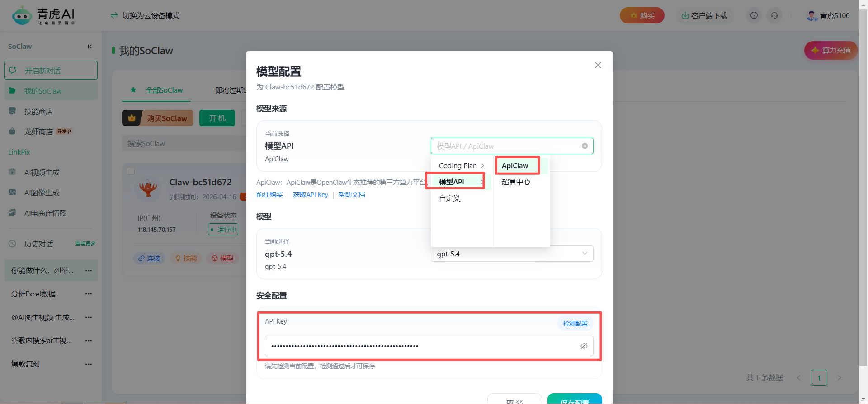Click the AI电商详情图 icon
The height and width of the screenshot is (404, 868).
pyautogui.click(x=12, y=213)
